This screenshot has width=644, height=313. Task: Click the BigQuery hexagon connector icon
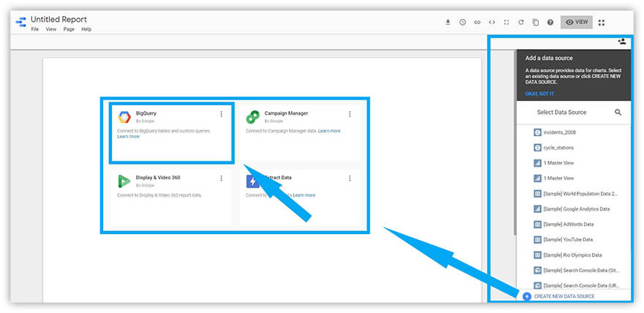coord(124,117)
